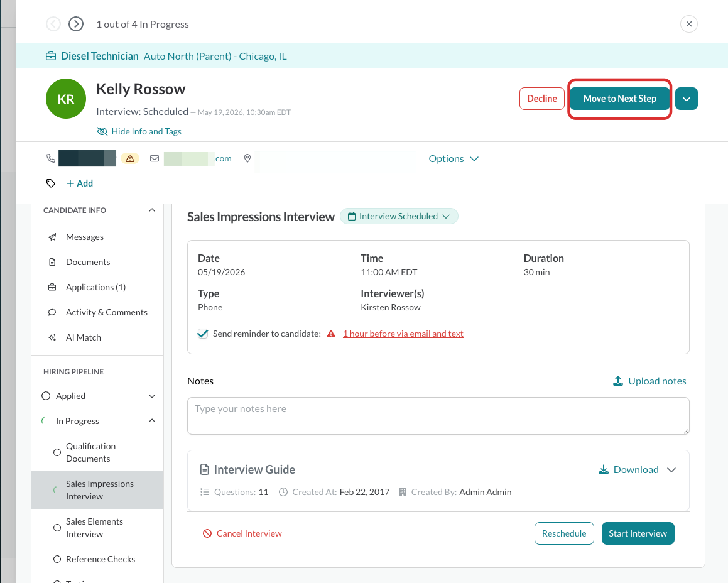Screen dimensions: 728x583
Task: Click into the notes text field
Action: (x=438, y=416)
